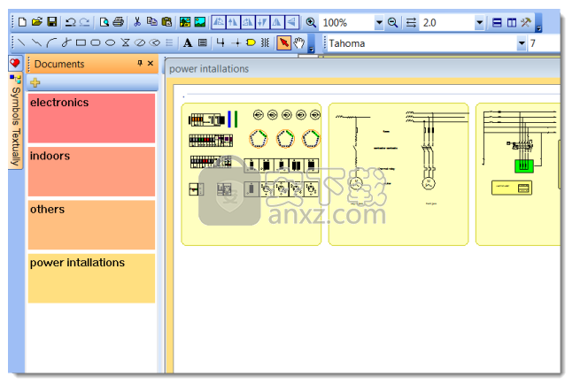Image resolution: width=588 pixels, height=384 pixels.
Task: Activate the hand pan tool
Action: [299, 42]
